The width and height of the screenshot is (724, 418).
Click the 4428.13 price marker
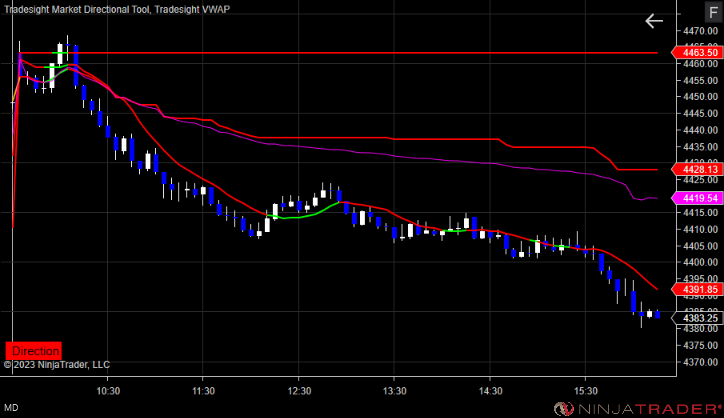click(x=697, y=170)
